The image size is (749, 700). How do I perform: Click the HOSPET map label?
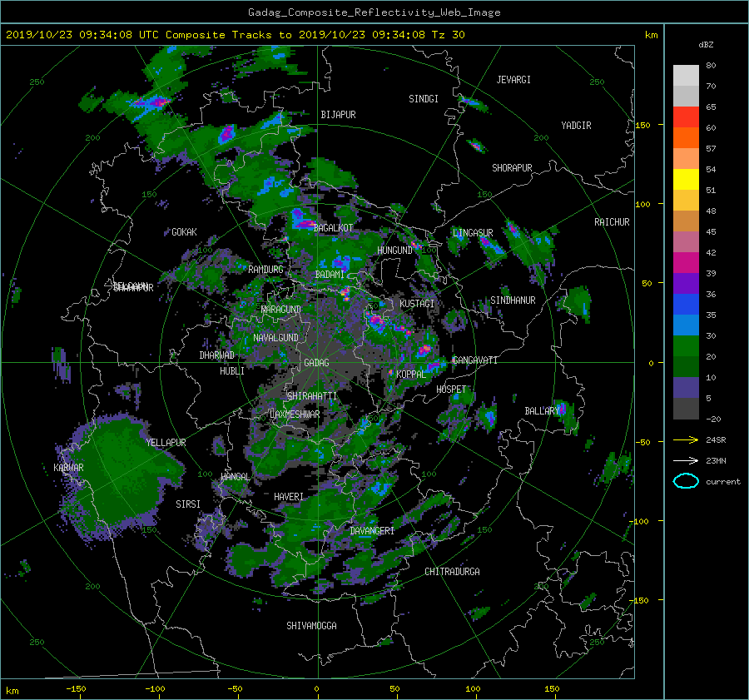pos(451,390)
